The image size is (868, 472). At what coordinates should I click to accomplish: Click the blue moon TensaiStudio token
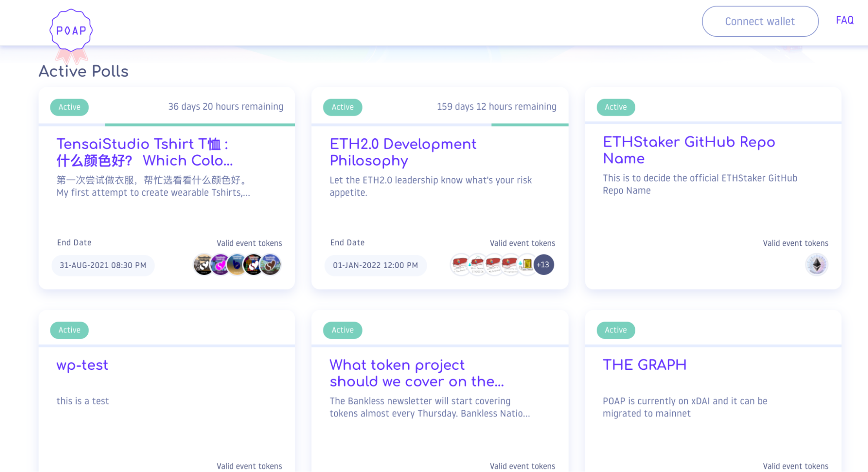(237, 265)
